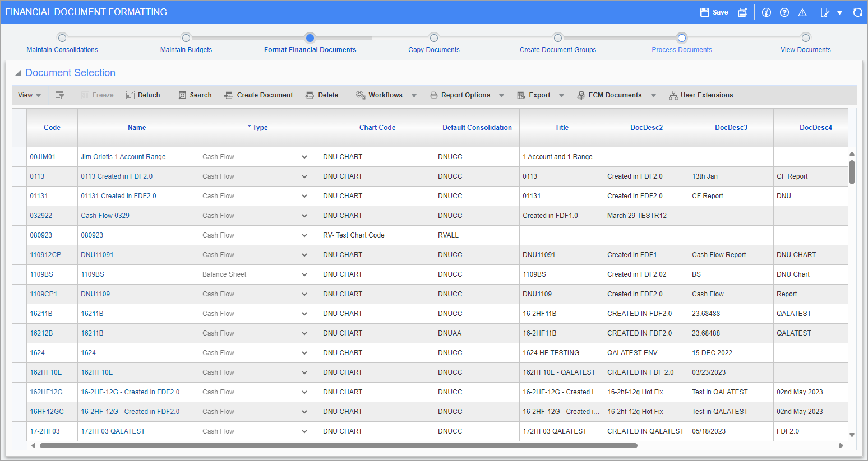Go to the Process Documents step

pyautogui.click(x=682, y=50)
